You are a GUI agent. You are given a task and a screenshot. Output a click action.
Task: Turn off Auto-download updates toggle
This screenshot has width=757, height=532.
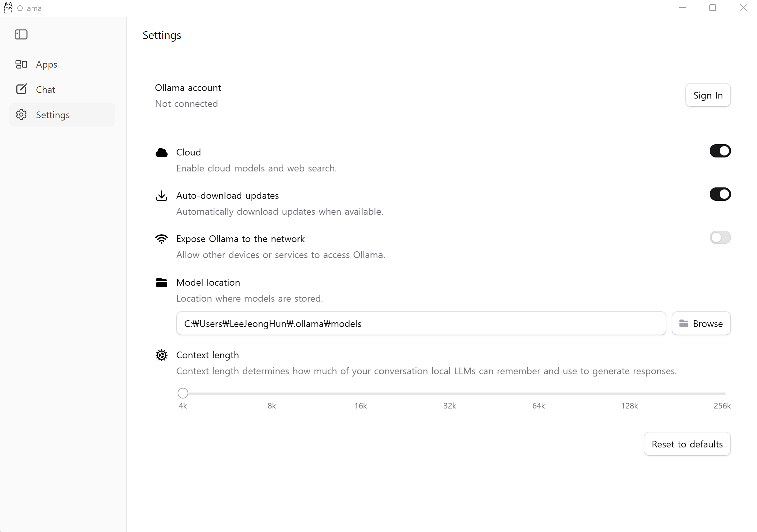point(720,194)
